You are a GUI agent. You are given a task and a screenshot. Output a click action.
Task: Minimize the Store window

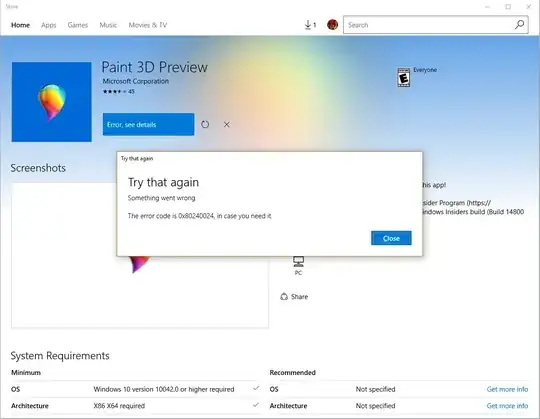pyautogui.click(x=488, y=7)
